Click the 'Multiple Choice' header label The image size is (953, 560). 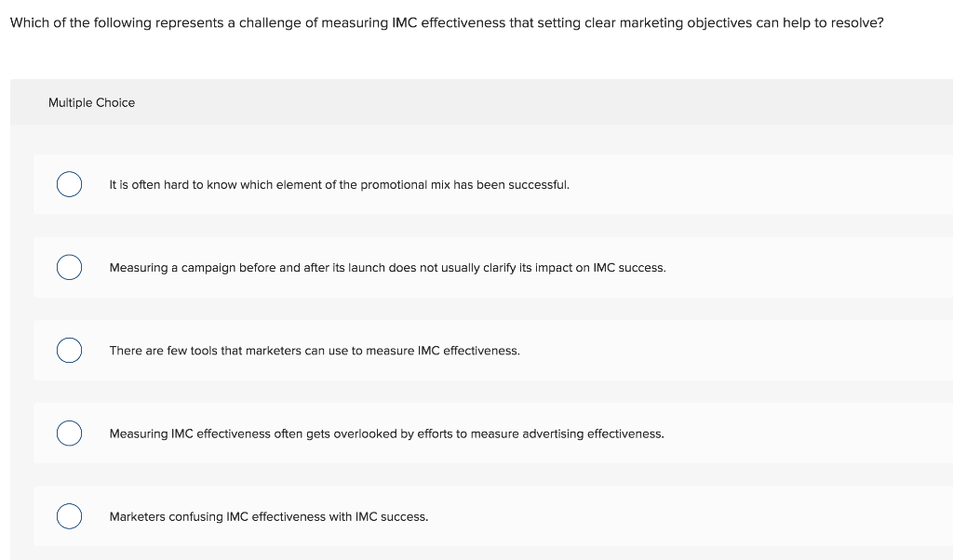pyautogui.click(x=91, y=102)
